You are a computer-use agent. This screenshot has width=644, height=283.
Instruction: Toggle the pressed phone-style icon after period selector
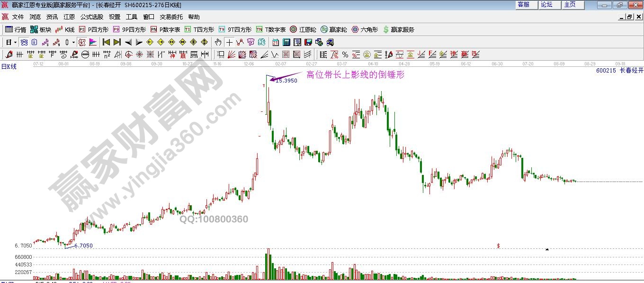[x=24, y=42]
